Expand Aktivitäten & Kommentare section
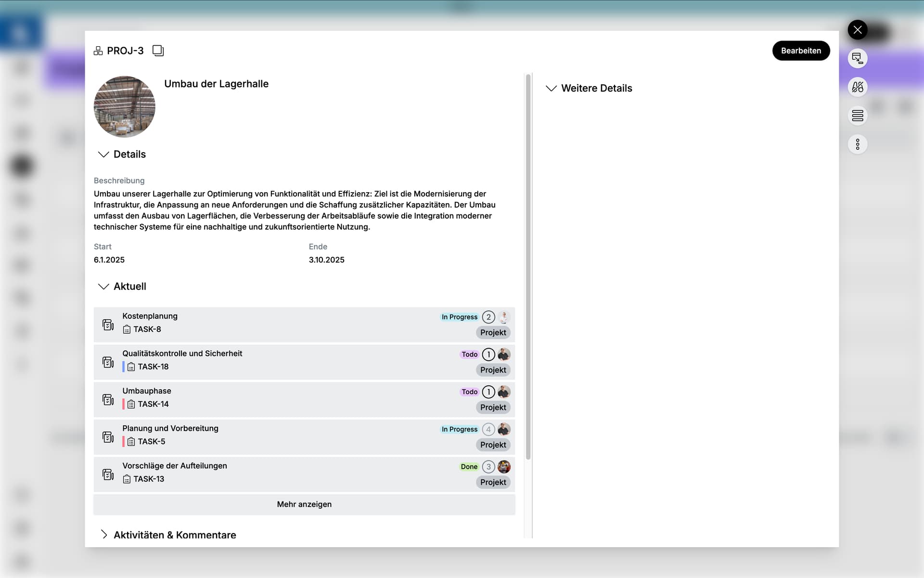The image size is (924, 578). [104, 535]
